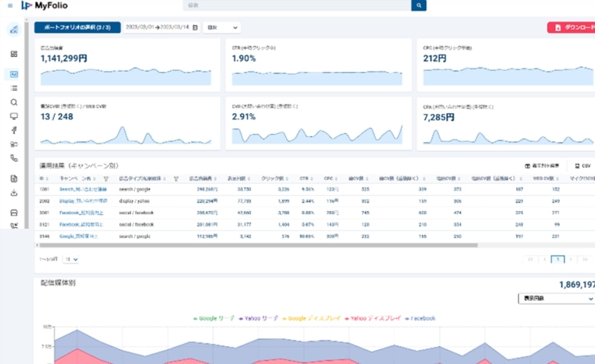
Task: Sort table by the CPC column header
Action: pos(328,179)
